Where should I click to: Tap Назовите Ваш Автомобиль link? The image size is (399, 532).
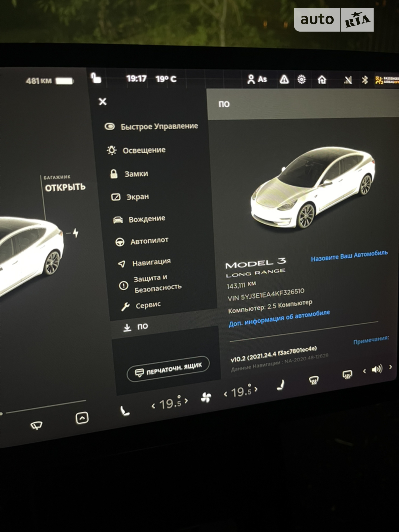tap(349, 256)
